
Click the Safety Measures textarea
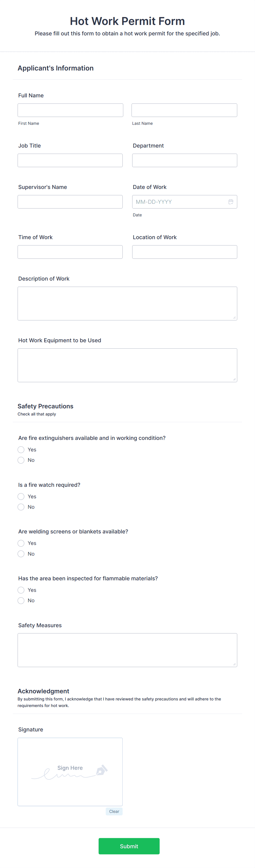click(127, 650)
